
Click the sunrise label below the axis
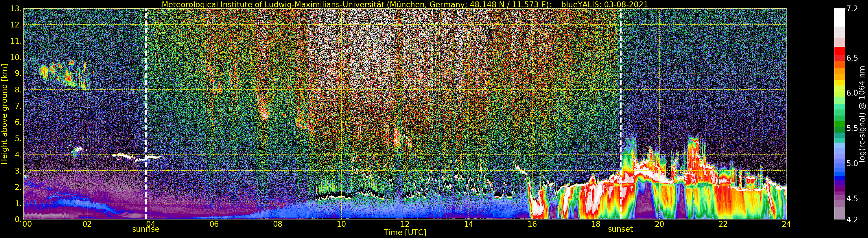tap(145, 229)
